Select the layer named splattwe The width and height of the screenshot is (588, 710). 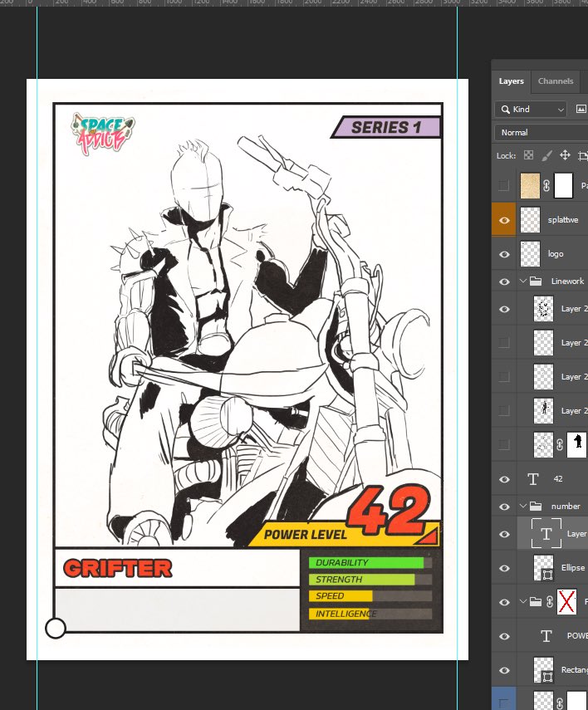(563, 219)
